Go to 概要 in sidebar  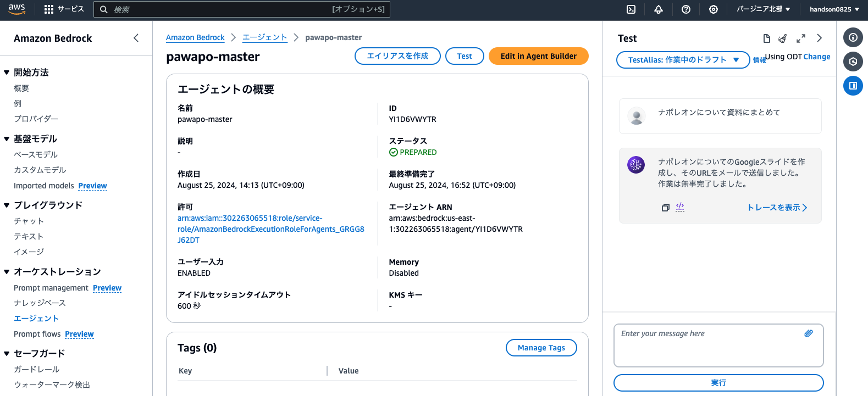21,88
